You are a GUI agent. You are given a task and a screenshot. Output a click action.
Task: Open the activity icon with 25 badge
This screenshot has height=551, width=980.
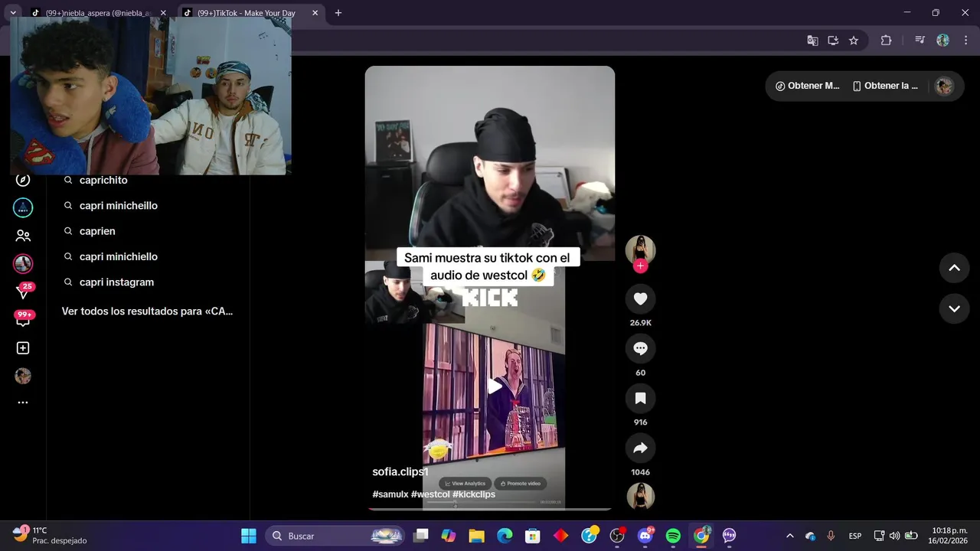pos(23,291)
